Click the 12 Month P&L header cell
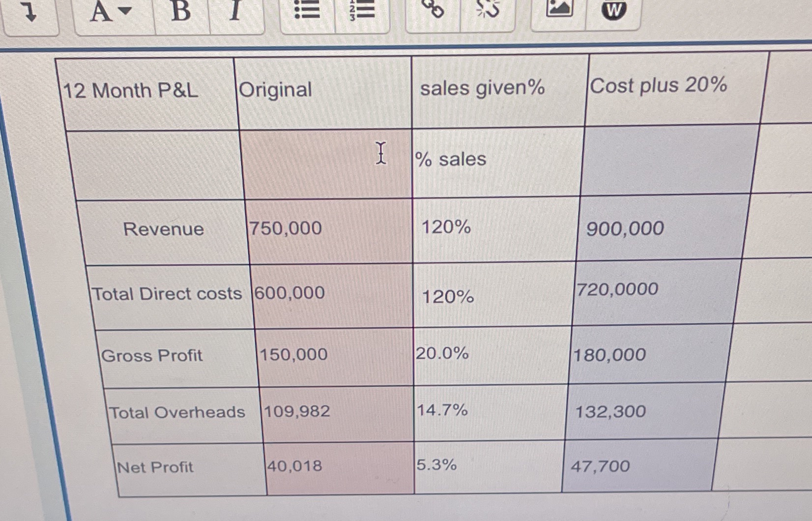Viewport: 812px width, 521px height. click(x=130, y=90)
